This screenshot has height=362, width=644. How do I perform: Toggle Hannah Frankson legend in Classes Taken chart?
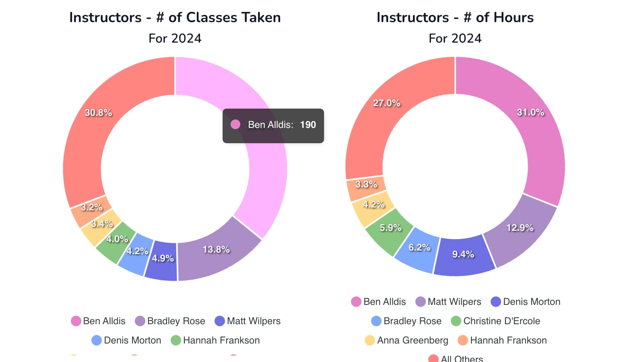tap(215, 340)
